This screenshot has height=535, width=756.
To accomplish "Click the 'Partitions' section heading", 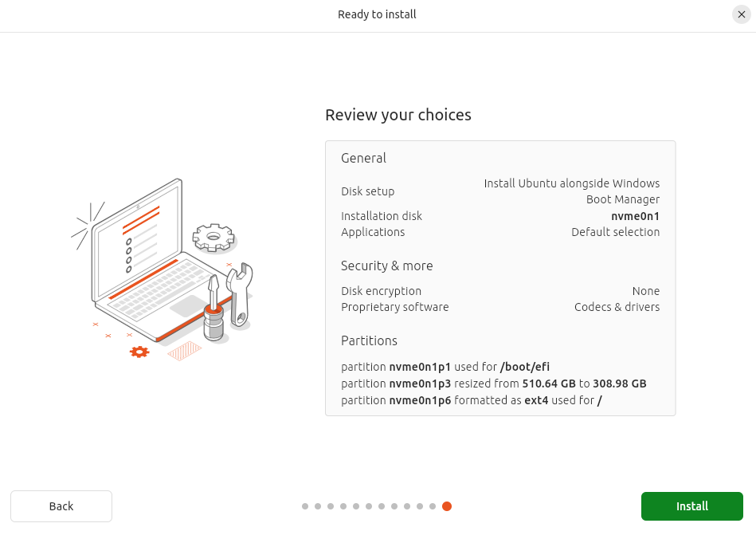I will [x=369, y=340].
